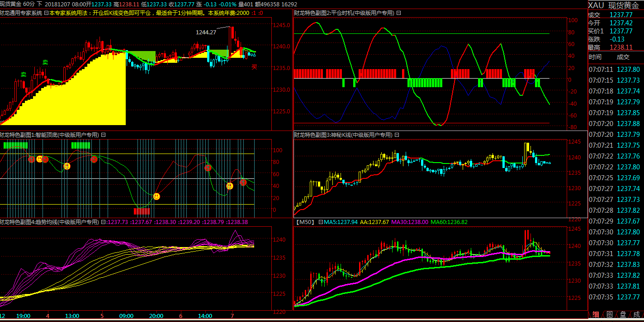Click the 07:07:15 1237.73 tick row

point(616,80)
